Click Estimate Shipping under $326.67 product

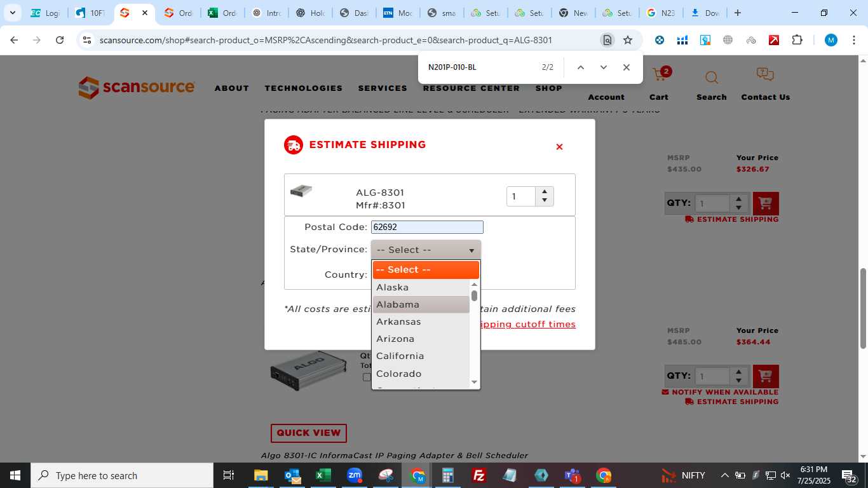point(732,219)
